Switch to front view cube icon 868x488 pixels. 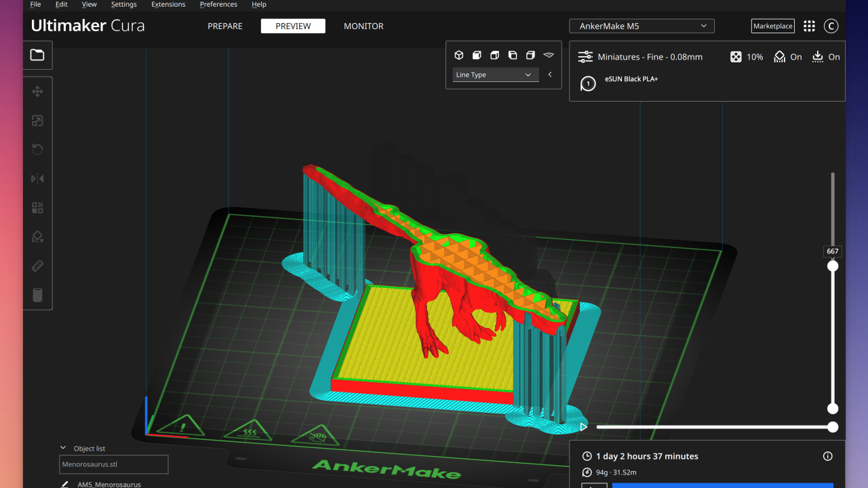coord(477,55)
